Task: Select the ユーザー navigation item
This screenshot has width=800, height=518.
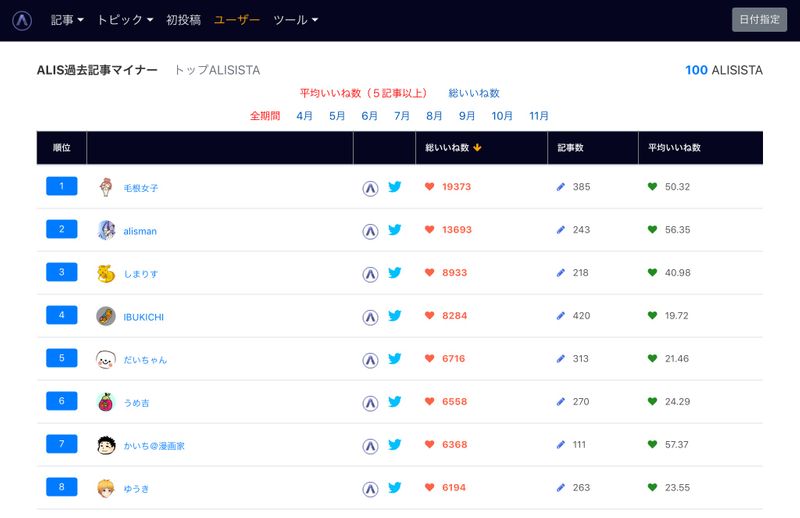Action: (237, 20)
